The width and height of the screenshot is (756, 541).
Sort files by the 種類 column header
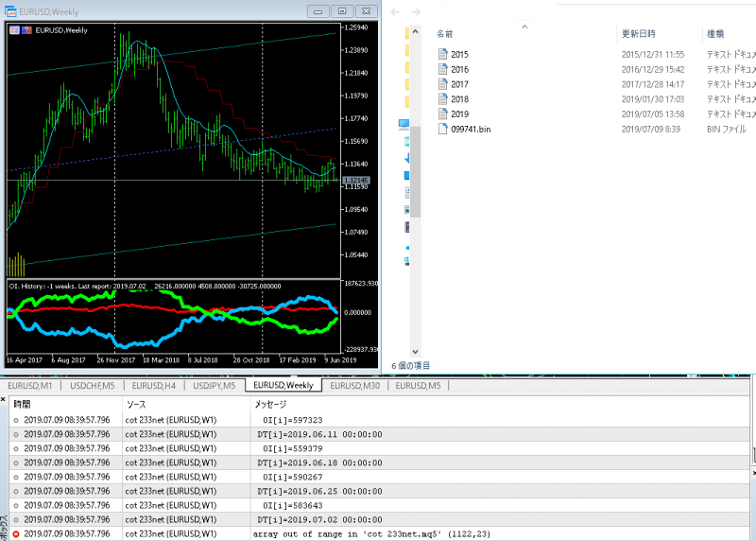pos(715,34)
